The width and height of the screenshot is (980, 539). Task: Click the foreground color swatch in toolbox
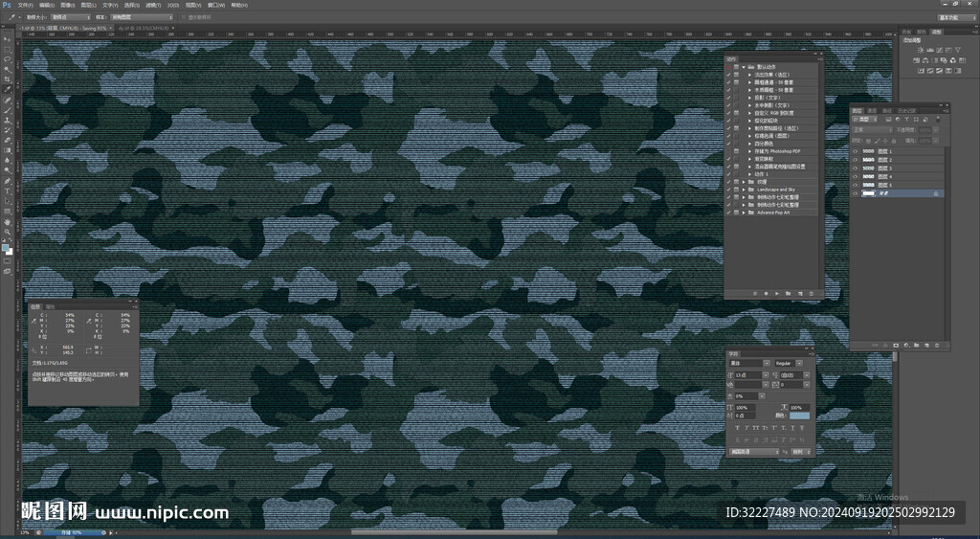[7, 248]
